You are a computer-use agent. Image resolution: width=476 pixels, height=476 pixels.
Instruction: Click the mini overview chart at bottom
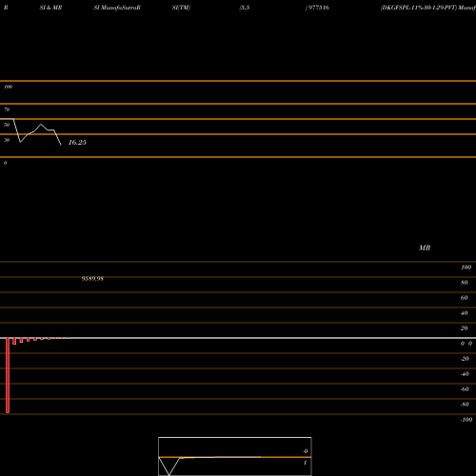[235, 456]
